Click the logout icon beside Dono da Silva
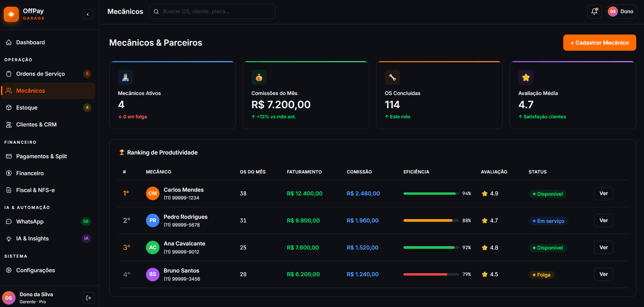644x307 pixels. point(89,298)
